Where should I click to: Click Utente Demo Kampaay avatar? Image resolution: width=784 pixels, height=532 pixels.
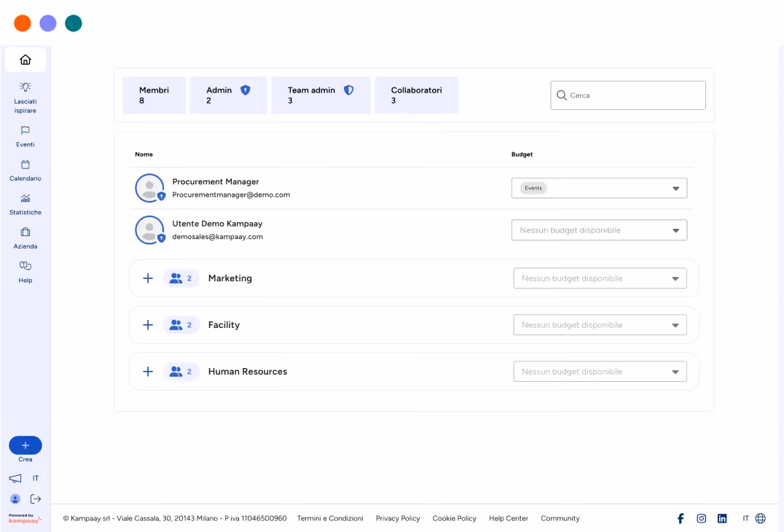coord(149,230)
